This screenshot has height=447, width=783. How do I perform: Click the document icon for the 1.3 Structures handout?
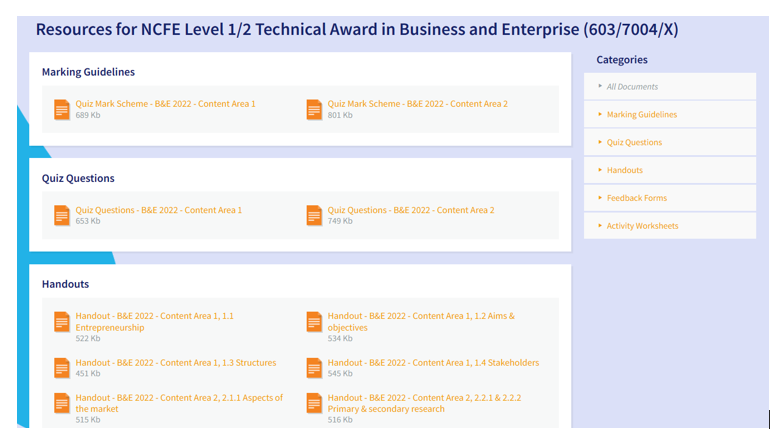[62, 368]
